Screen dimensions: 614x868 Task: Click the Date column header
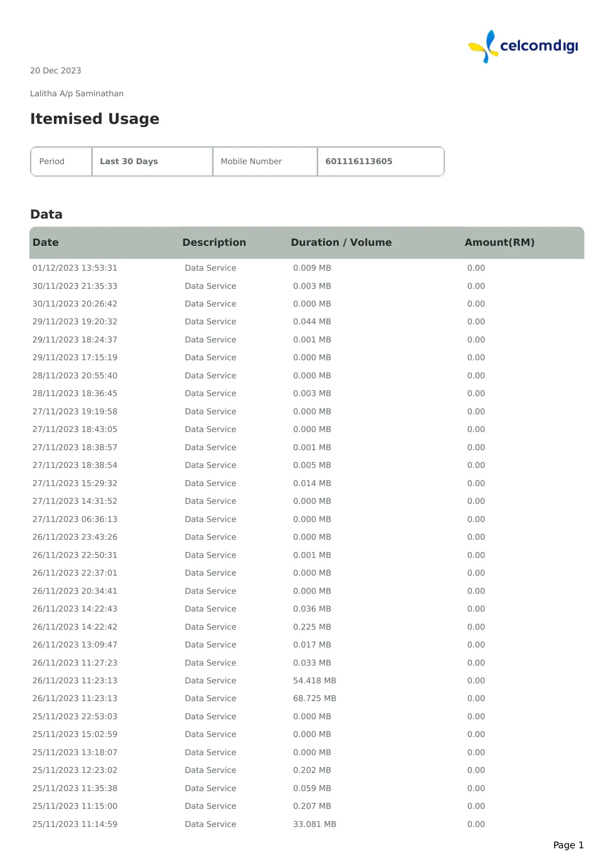(45, 242)
